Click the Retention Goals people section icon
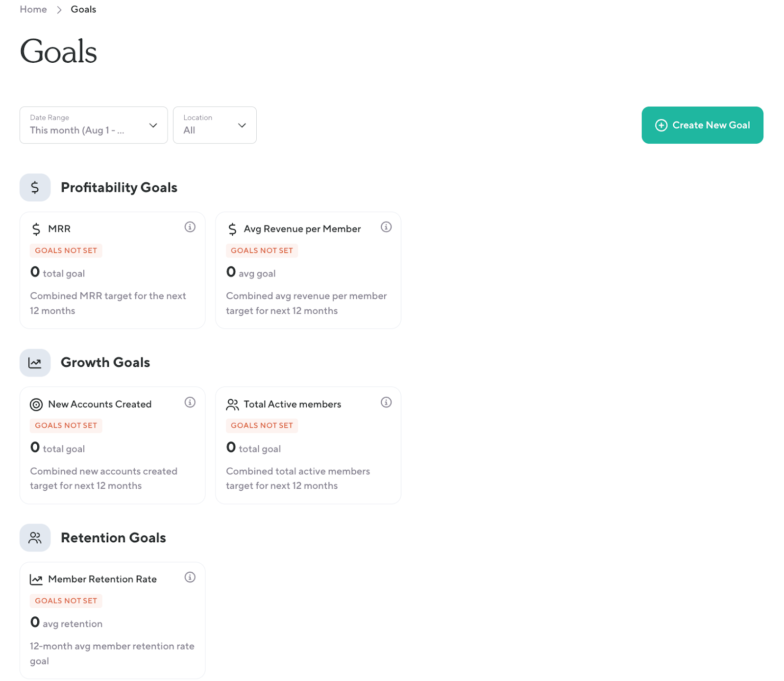Viewport: 784px width, 681px height. click(35, 538)
